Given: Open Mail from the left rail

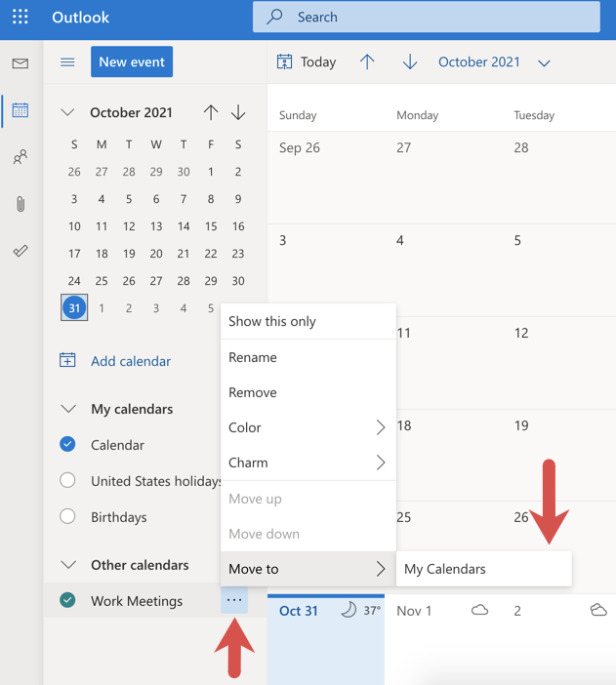Looking at the screenshot, I should (21, 63).
